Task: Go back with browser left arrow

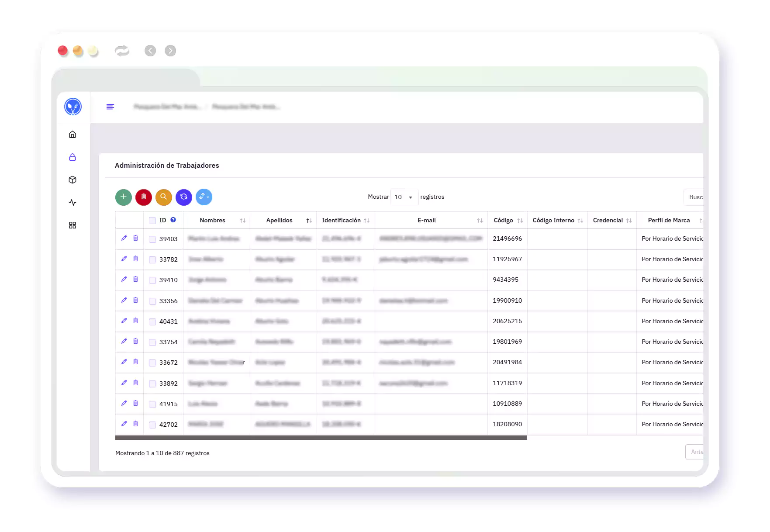Action: click(x=150, y=51)
